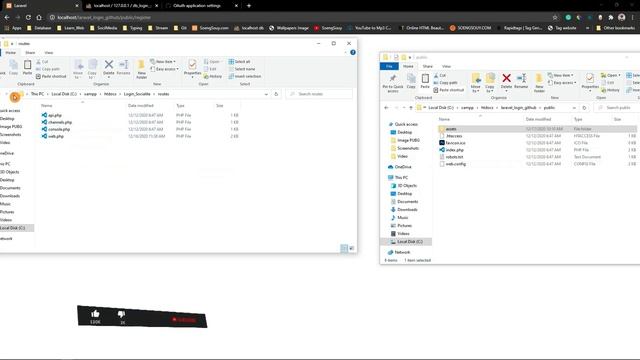Open the help icon in routes window

pos(353,53)
